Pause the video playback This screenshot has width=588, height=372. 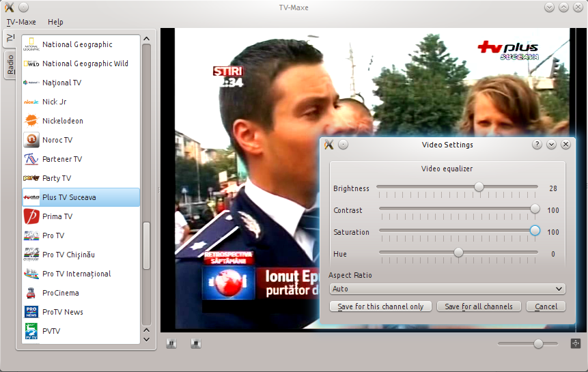tap(171, 343)
